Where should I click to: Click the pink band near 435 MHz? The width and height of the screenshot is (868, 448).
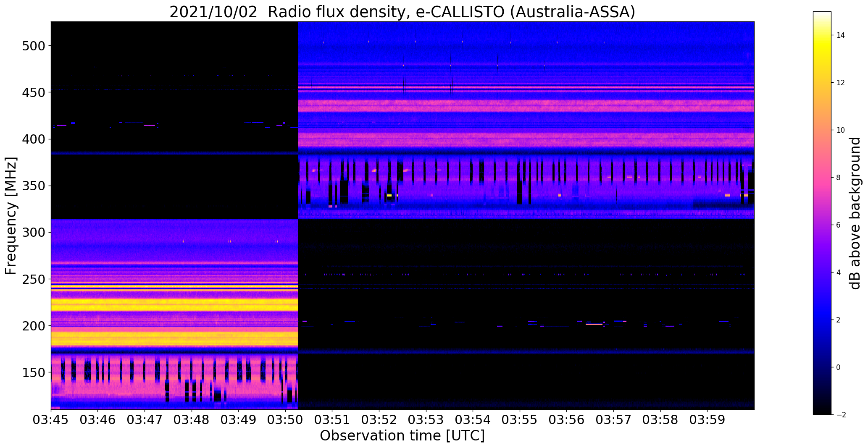coord(526,106)
